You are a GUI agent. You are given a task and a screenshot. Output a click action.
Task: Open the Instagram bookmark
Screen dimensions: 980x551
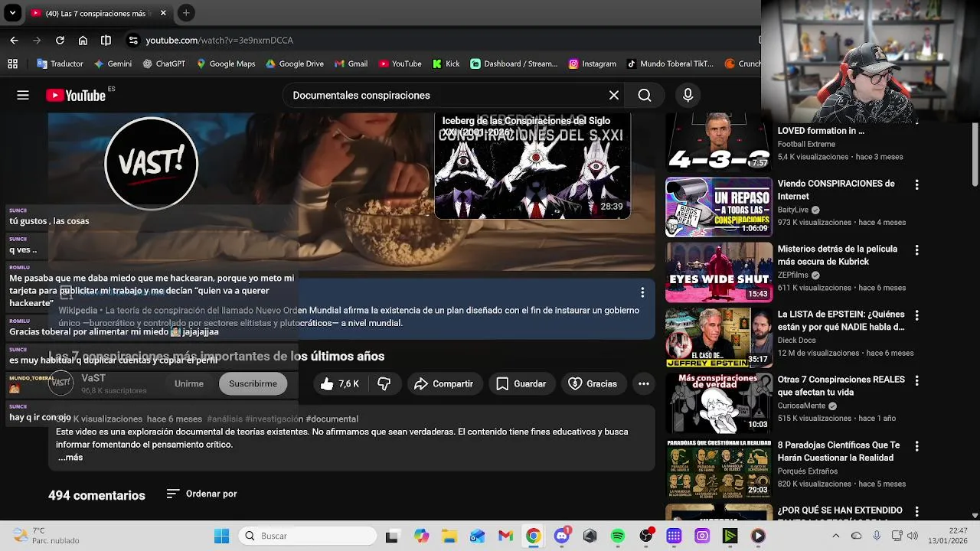(592, 64)
